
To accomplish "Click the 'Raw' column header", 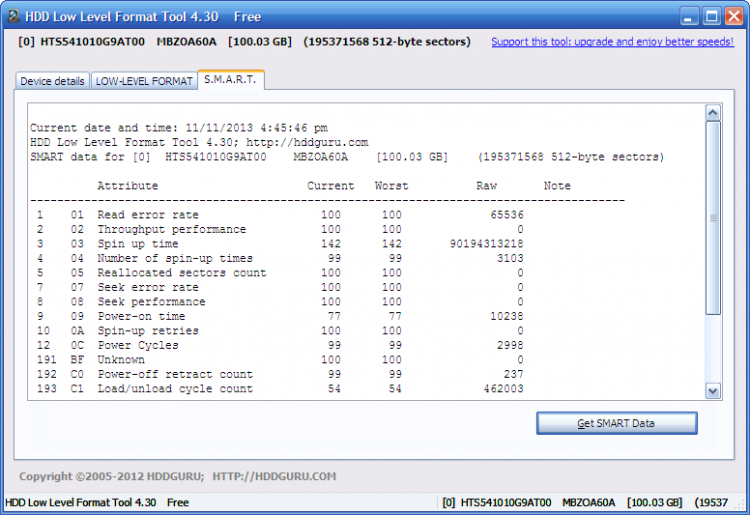I will click(x=486, y=186).
